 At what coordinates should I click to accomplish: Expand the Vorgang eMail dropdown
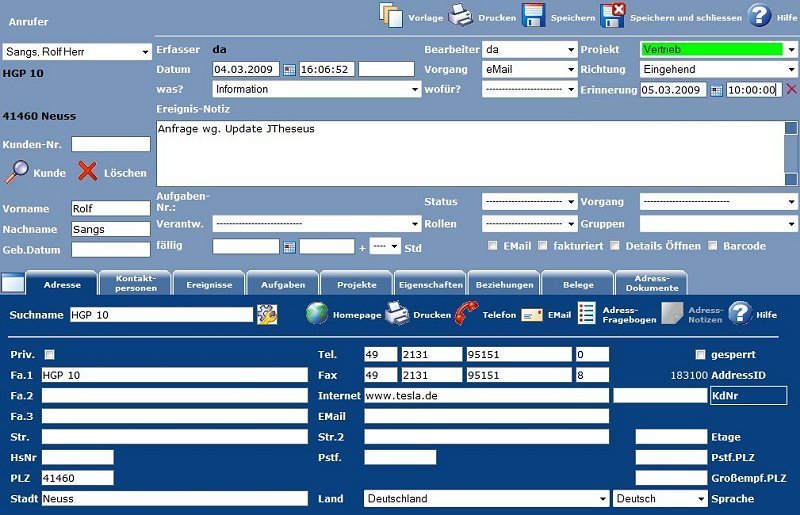pyautogui.click(x=570, y=70)
